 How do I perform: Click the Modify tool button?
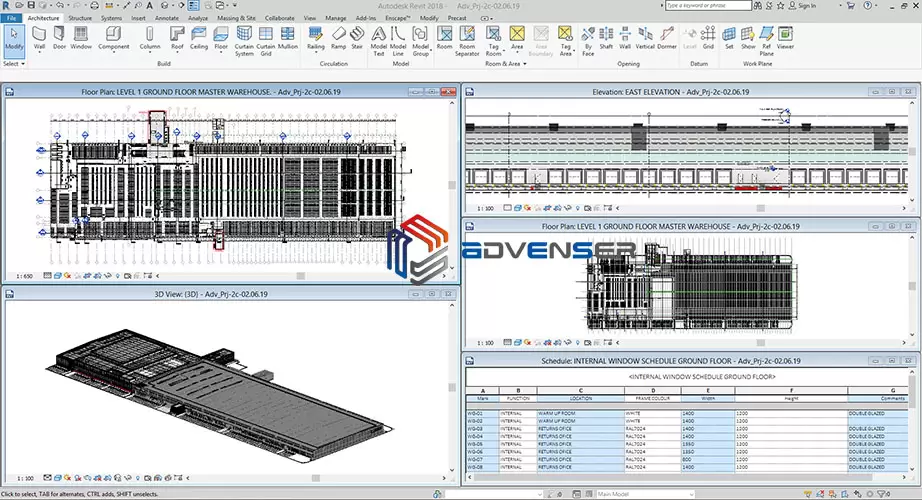[14, 37]
